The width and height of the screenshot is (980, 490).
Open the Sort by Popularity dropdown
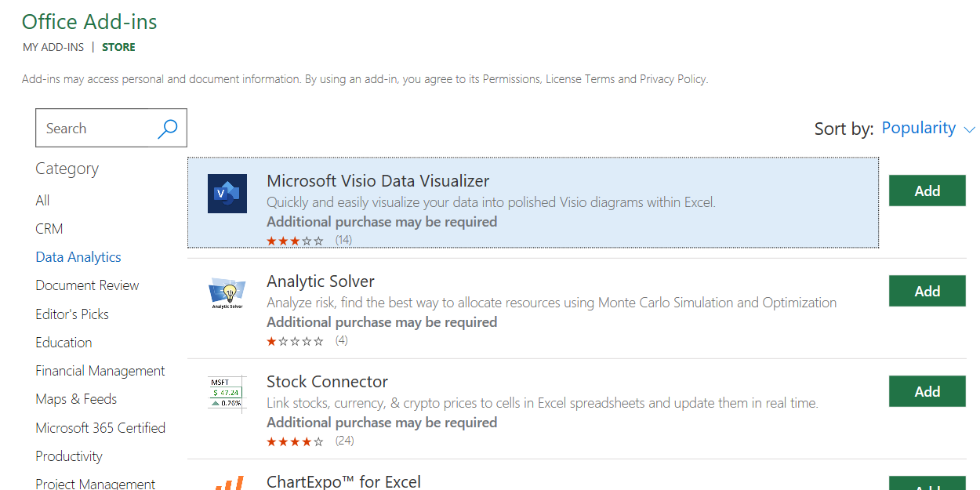919,128
